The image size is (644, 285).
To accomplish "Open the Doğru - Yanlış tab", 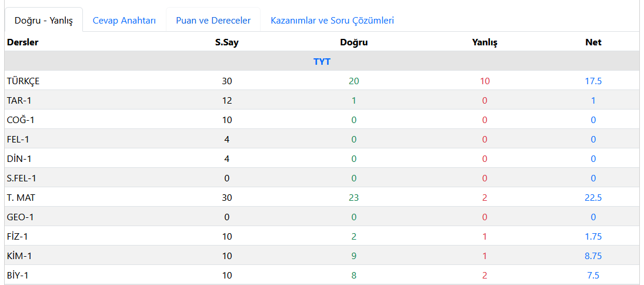I will click(44, 21).
